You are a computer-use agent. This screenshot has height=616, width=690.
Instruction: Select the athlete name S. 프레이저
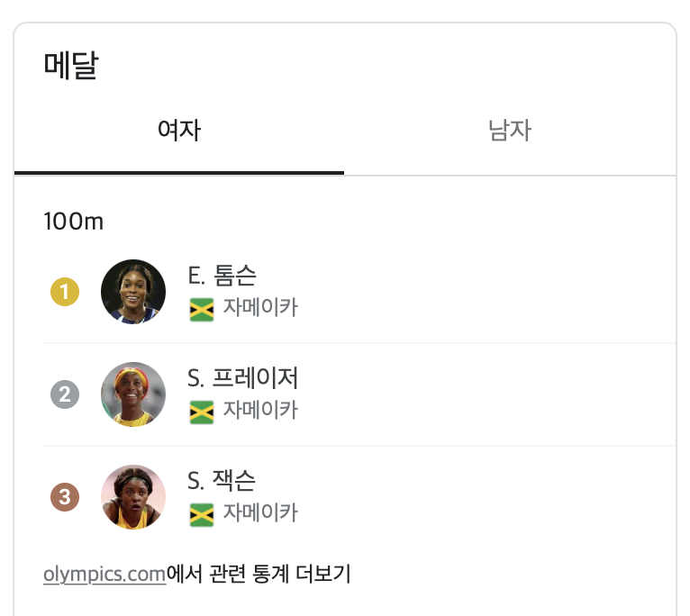point(242,378)
